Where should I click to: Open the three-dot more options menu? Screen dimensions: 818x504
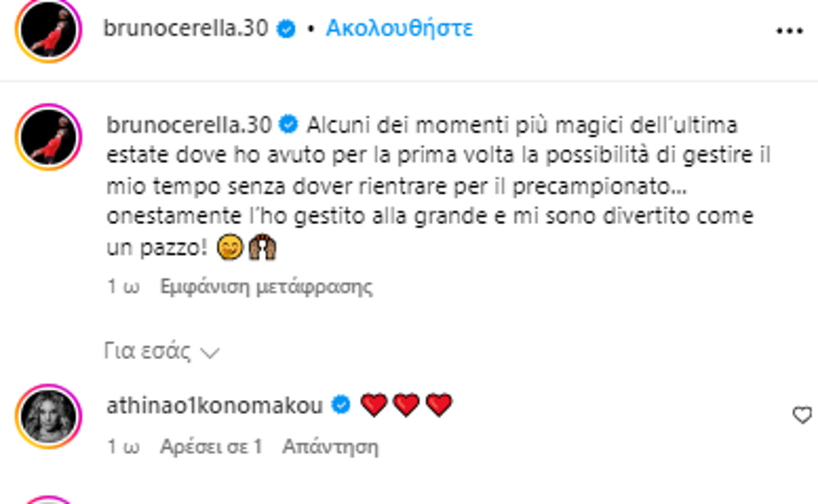(789, 31)
